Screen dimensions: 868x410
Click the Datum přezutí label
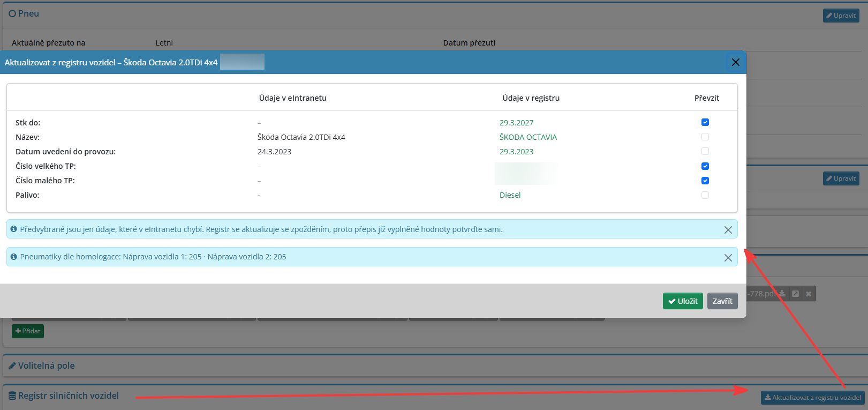pyautogui.click(x=469, y=43)
